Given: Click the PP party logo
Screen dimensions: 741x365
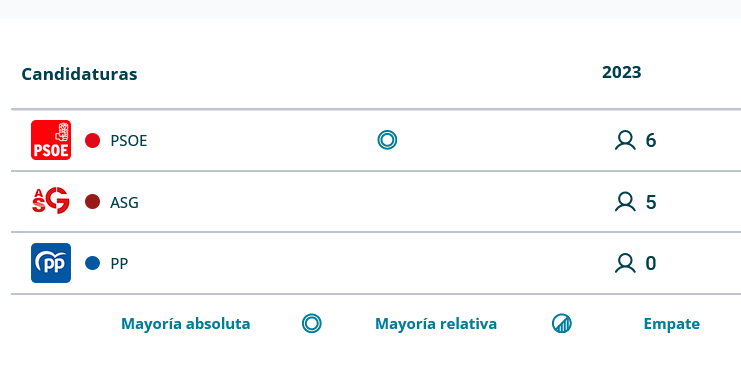Looking at the screenshot, I should click(51, 263).
